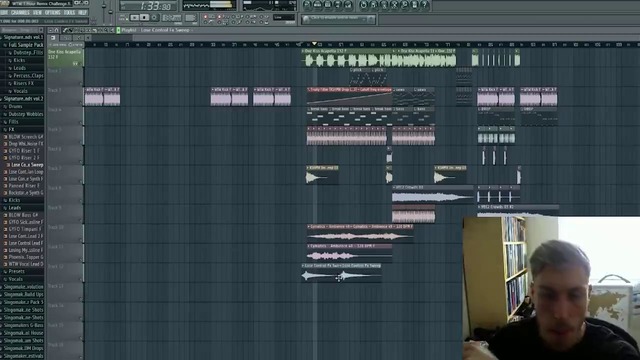Open the HELP menu
Image resolution: width=640 pixels, height=360 pixels.
click(82, 13)
